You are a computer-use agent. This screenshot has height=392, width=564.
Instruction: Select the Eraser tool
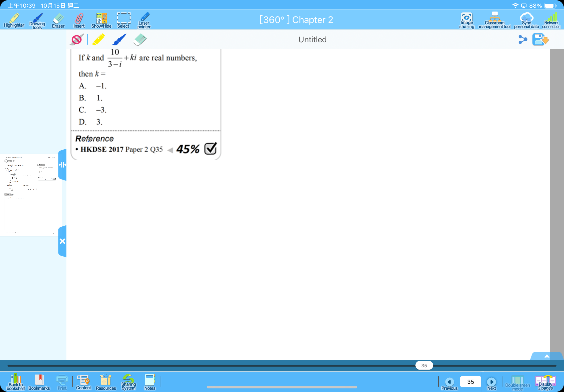[58, 19]
